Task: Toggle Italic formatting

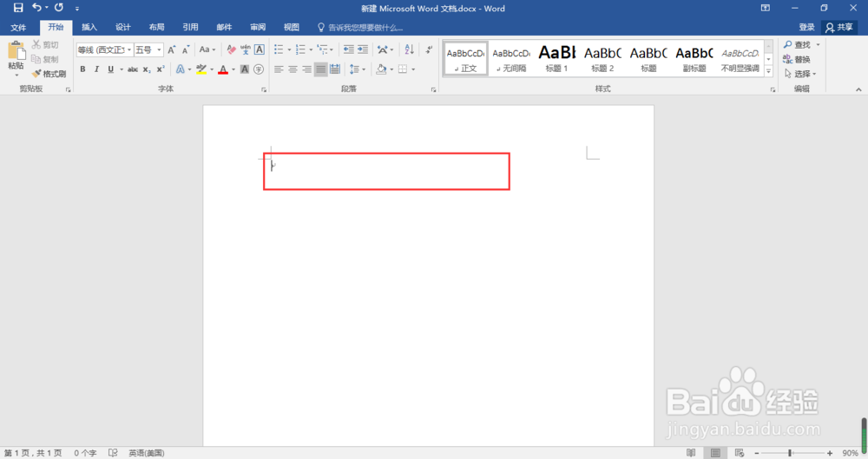Action: (x=96, y=69)
